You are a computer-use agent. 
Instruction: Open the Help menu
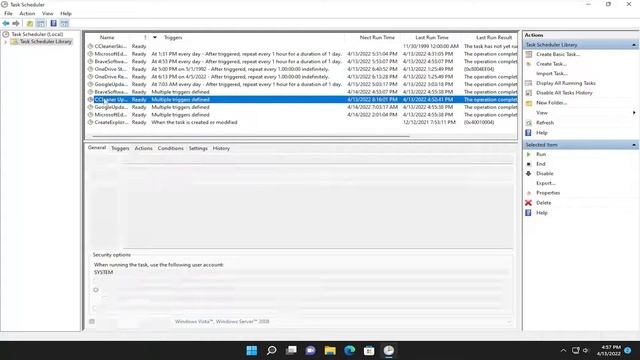tap(66, 13)
